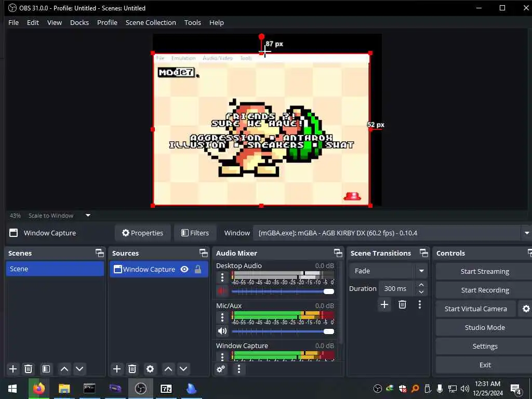Screen dimensions: 532x399
Task: Open the Edit menu
Action: pos(33,22)
